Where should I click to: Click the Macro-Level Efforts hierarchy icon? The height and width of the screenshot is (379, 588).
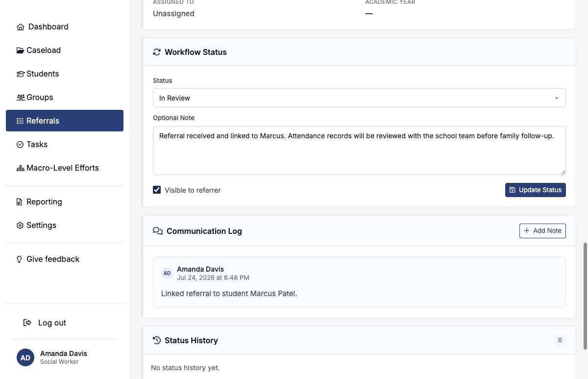(x=20, y=168)
